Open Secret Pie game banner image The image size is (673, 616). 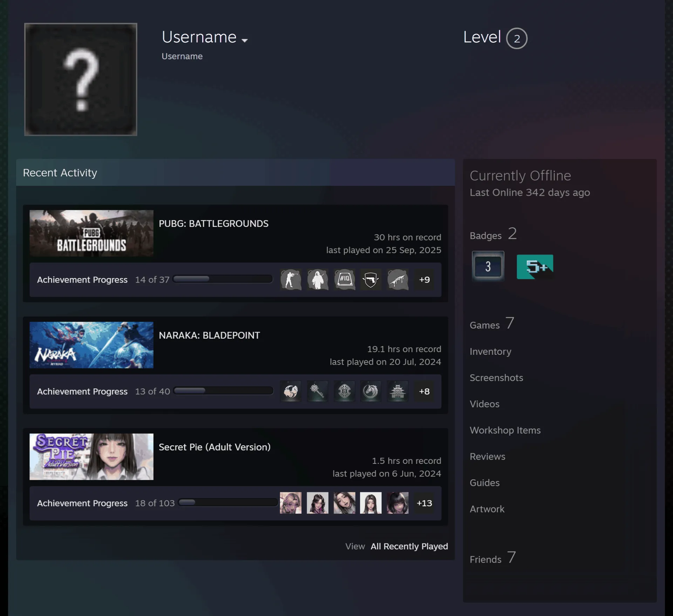point(91,456)
